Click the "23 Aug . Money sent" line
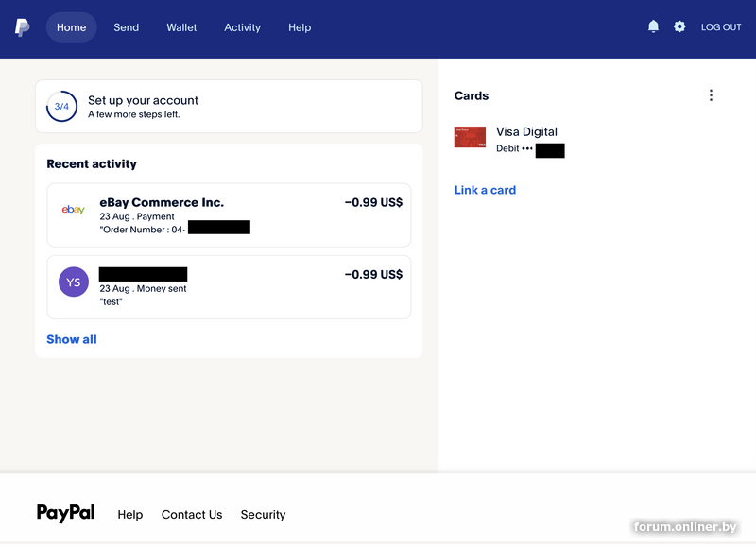 [x=143, y=289]
